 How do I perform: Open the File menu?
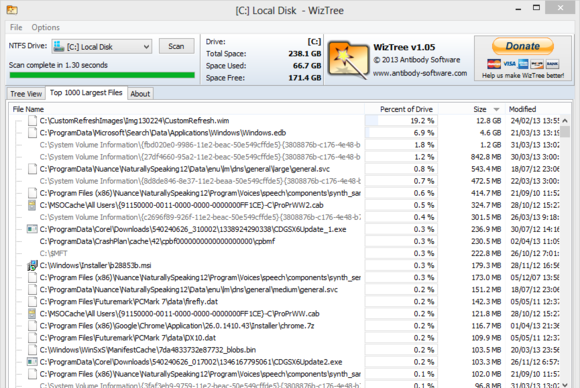[16, 27]
